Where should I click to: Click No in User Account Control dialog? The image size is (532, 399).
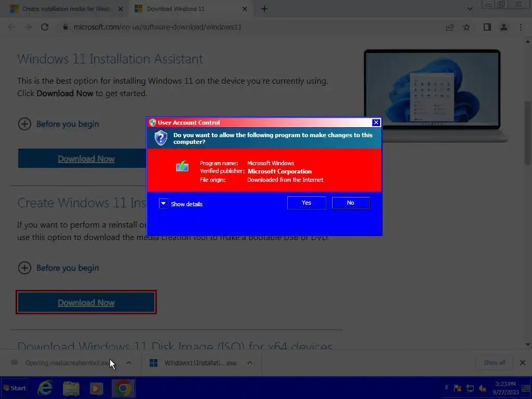click(351, 203)
